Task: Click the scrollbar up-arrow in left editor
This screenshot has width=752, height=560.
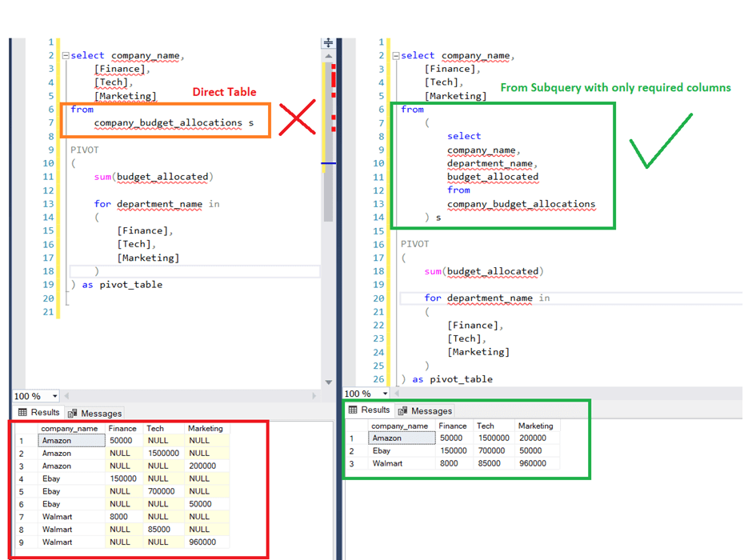Action: tap(328, 56)
